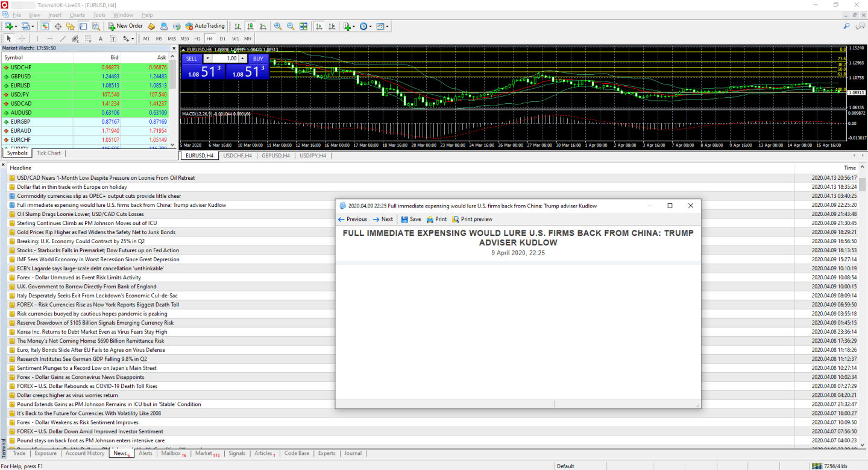The width and height of the screenshot is (868, 470).
Task: Switch chart to bar chart icon
Action: (x=237, y=26)
